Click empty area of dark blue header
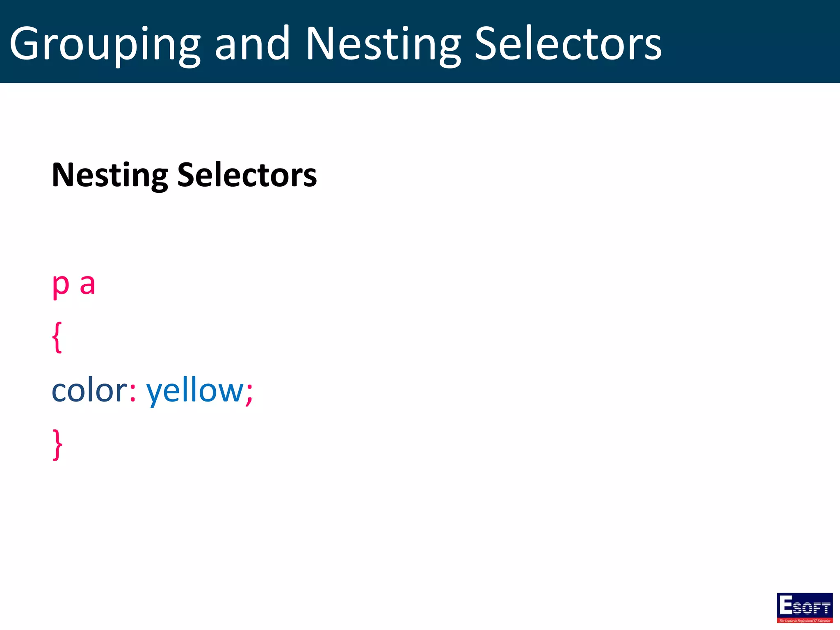840x630 pixels. (751, 41)
